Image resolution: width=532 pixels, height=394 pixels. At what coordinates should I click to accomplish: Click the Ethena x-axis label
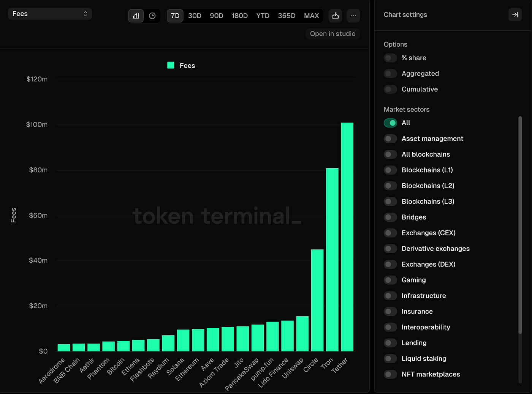click(x=130, y=367)
